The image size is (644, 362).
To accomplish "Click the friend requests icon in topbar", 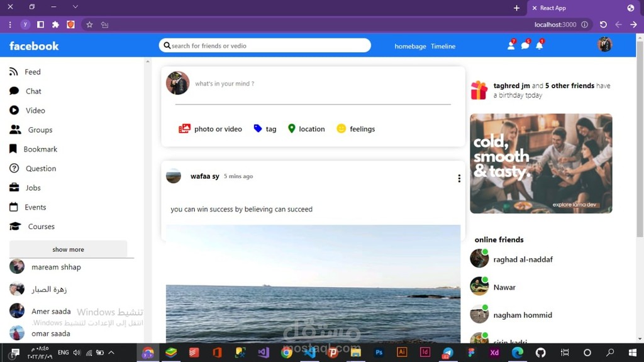I will pos(511,45).
